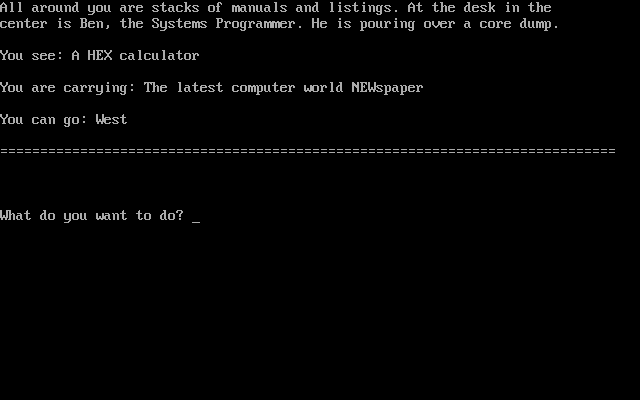This screenshot has width=640, height=400.
Task: Click the word 'HEX' in item list
Action: pos(100,55)
